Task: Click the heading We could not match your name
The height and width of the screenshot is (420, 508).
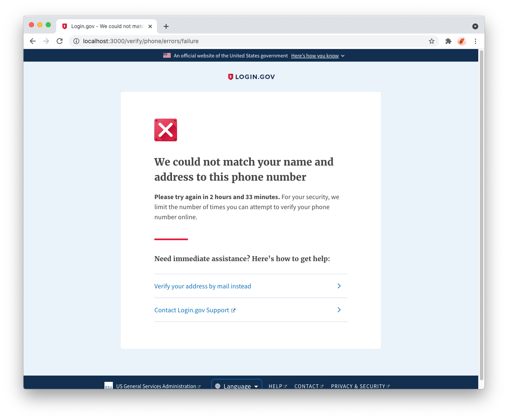Action: [x=244, y=169]
